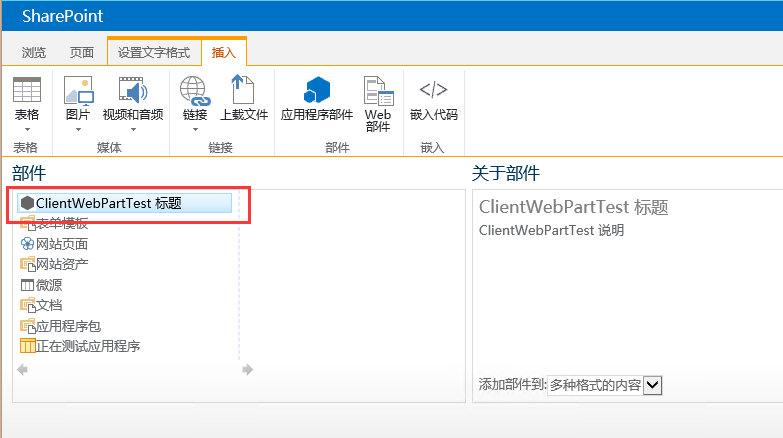Switch to the 页面 tab
This screenshot has height=438, width=783.
[x=81, y=52]
